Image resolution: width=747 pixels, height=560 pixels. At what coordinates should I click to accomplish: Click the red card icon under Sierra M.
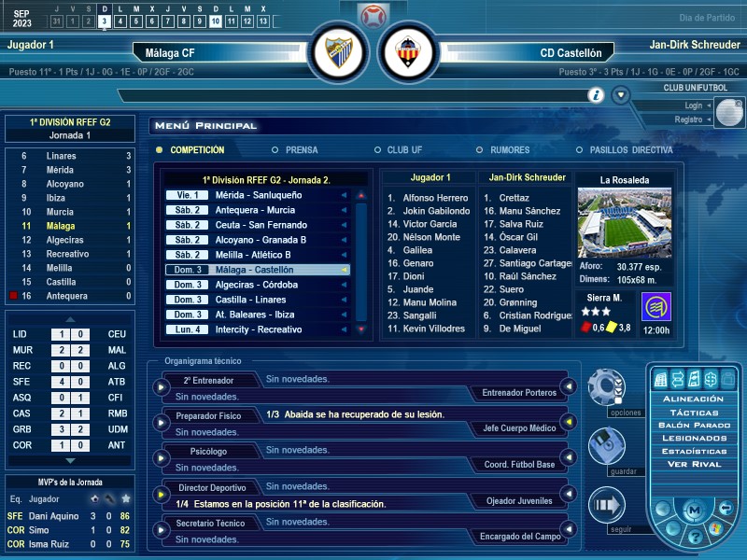point(585,328)
